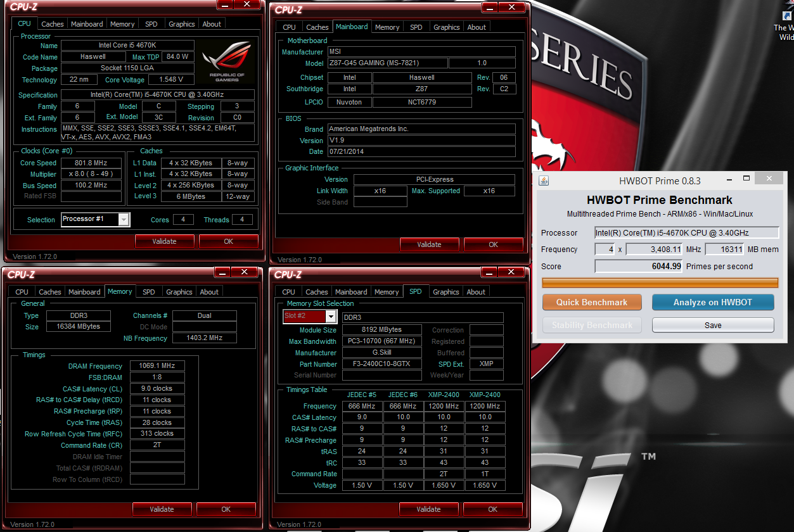The image size is (794, 532).
Task: Click the orange HWBOT benchmark progress bar
Action: coord(660,282)
